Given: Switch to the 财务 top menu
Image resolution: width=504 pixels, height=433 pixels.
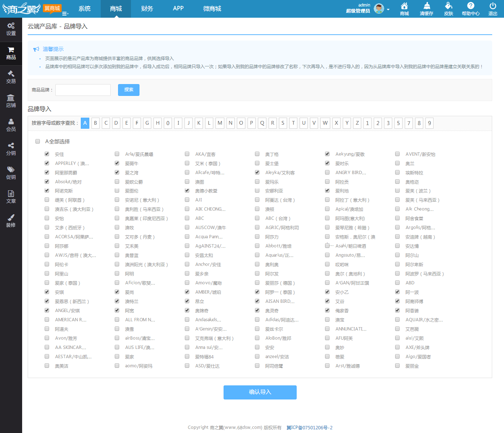Looking at the screenshot, I should click(x=147, y=8).
